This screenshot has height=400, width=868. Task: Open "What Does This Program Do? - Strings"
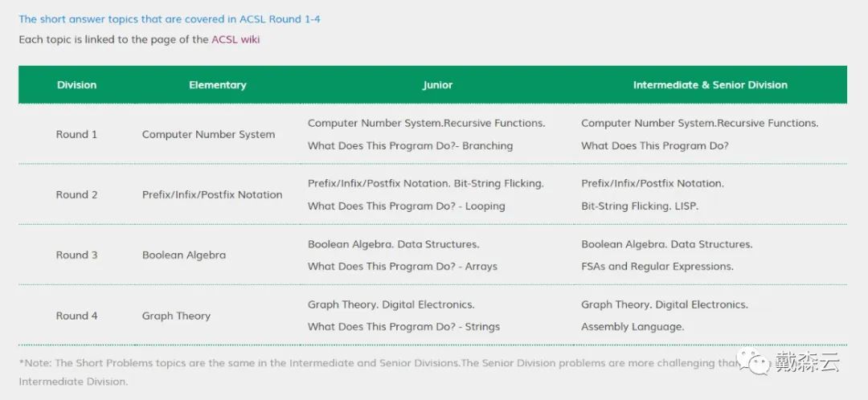tap(403, 327)
